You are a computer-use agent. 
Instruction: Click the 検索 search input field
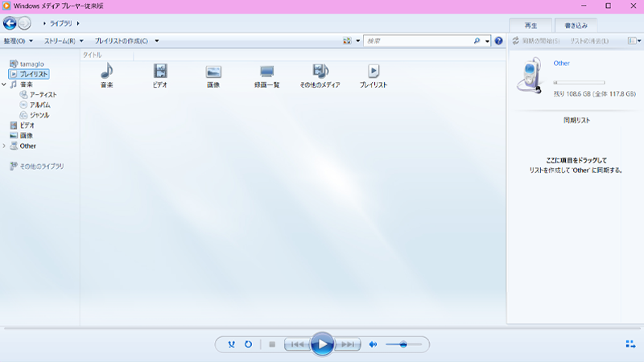[x=419, y=40]
